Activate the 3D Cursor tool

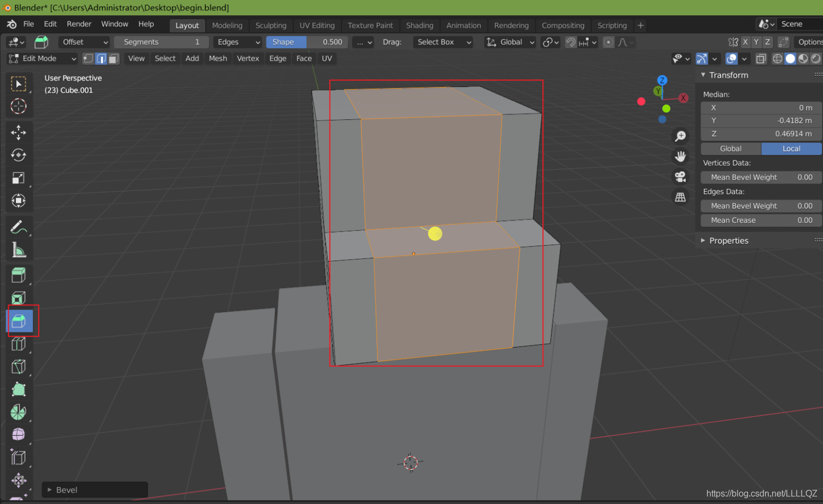point(19,106)
